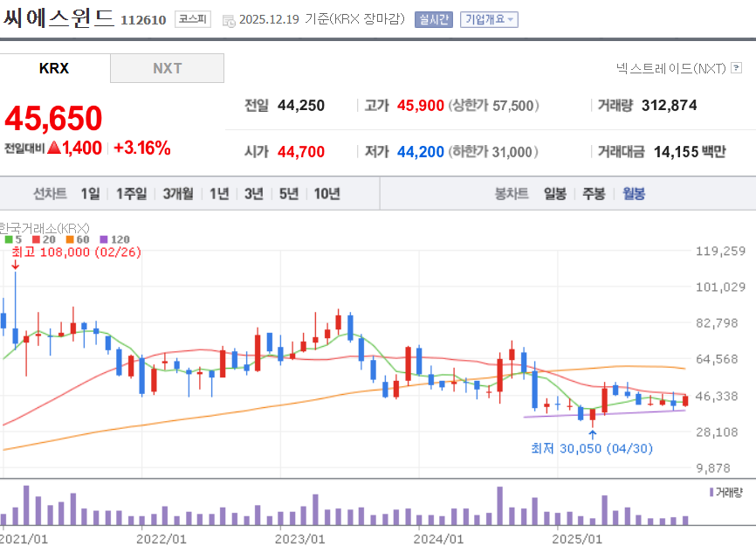Click the red 20-period moving average swatch
The image size is (756, 560).
coord(36,239)
